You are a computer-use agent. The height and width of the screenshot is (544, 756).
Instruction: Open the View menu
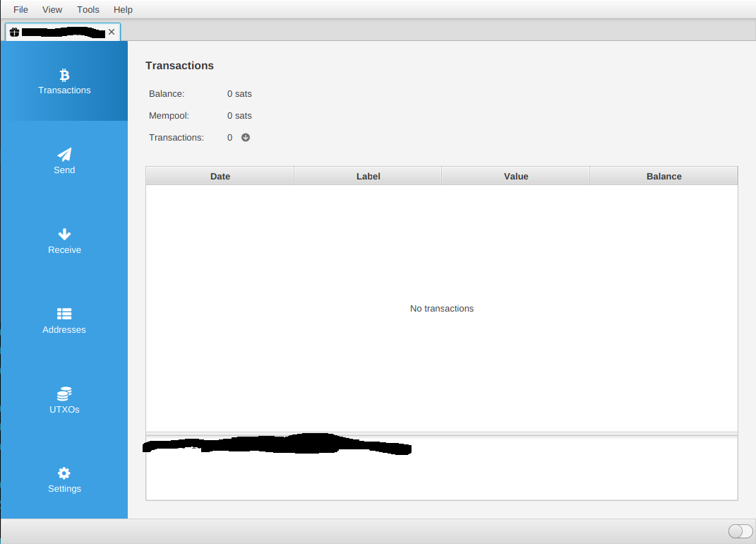(52, 9)
